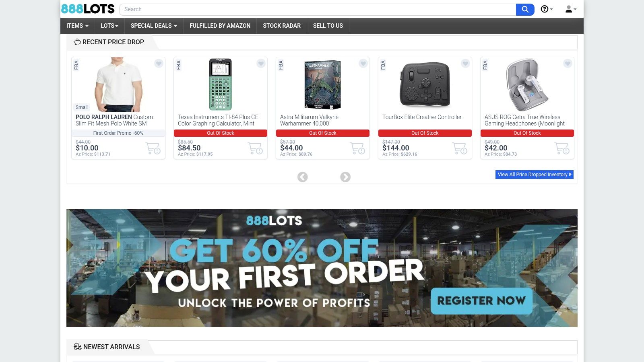Open the TourBox Elite product thumbnail
Viewport: 644px width, 362px height.
pos(425,84)
